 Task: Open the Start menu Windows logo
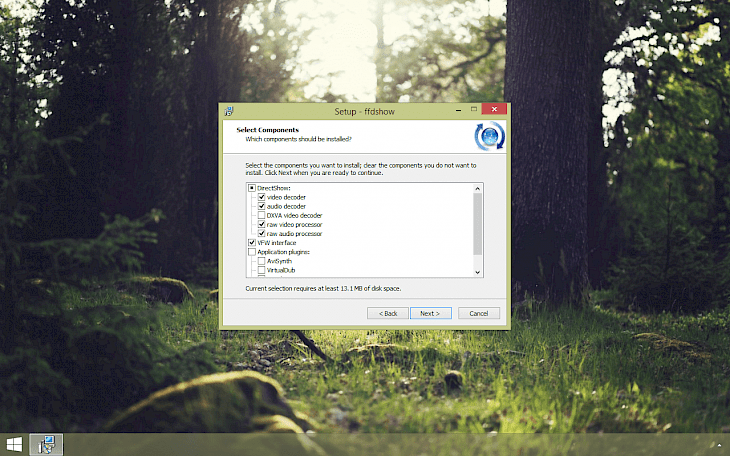[14, 445]
